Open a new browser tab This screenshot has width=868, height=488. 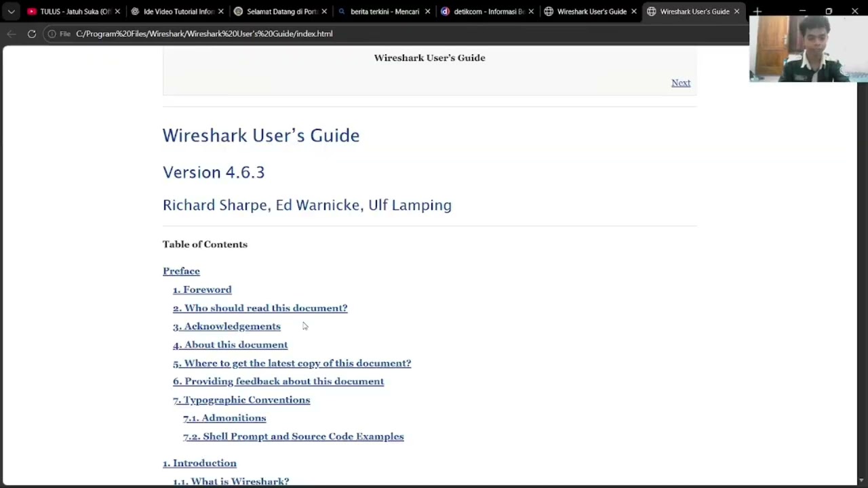tap(757, 12)
